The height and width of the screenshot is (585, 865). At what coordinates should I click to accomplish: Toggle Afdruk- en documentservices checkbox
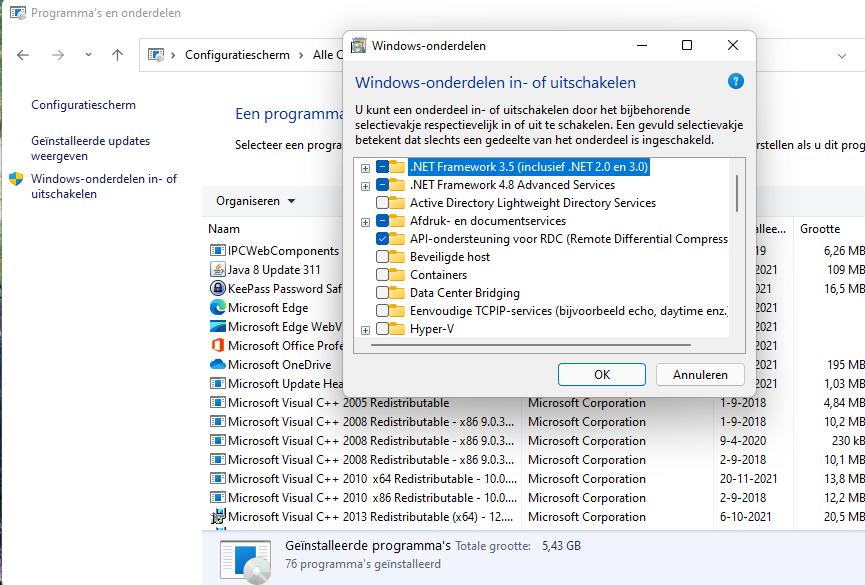(x=382, y=221)
